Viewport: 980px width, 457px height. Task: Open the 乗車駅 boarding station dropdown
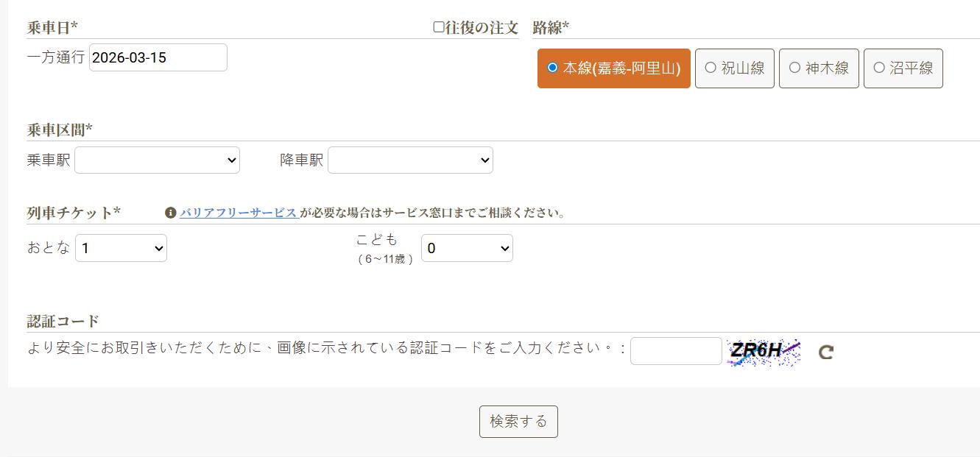tap(157, 160)
